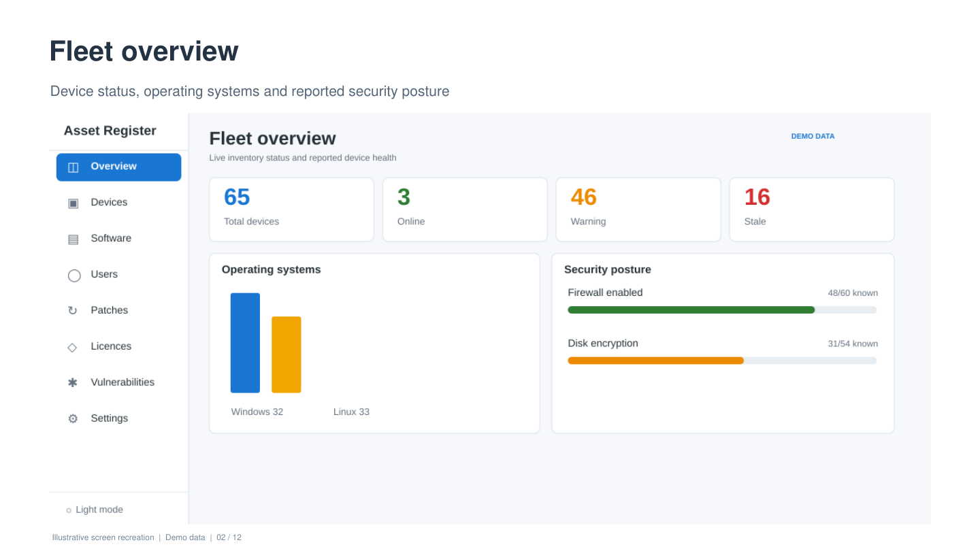The image size is (980, 551).
Task: Click the "Firewall enabled" label
Action: tap(605, 293)
